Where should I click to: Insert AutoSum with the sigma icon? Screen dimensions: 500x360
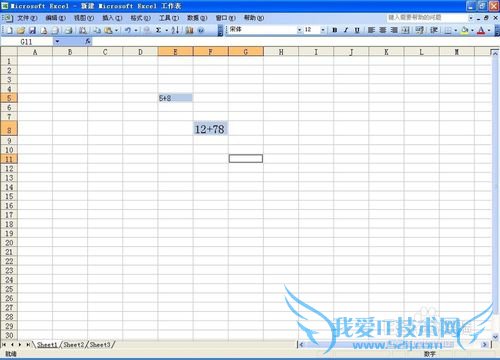pyautogui.click(x=159, y=30)
